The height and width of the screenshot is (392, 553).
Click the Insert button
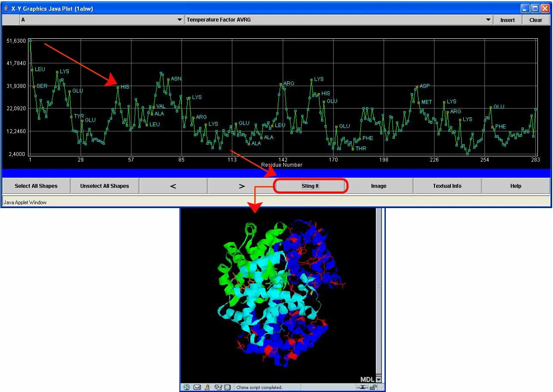click(x=507, y=20)
